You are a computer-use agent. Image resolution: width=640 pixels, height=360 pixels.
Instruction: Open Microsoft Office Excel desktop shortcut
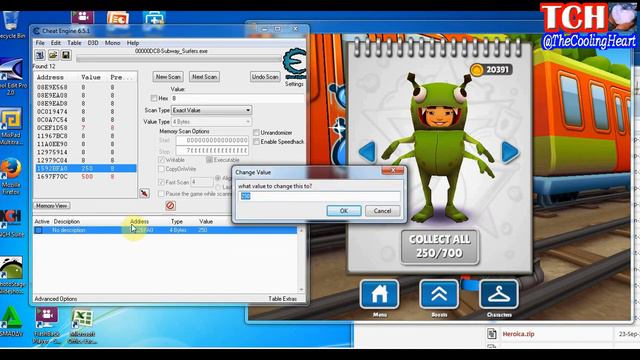[x=82, y=326]
